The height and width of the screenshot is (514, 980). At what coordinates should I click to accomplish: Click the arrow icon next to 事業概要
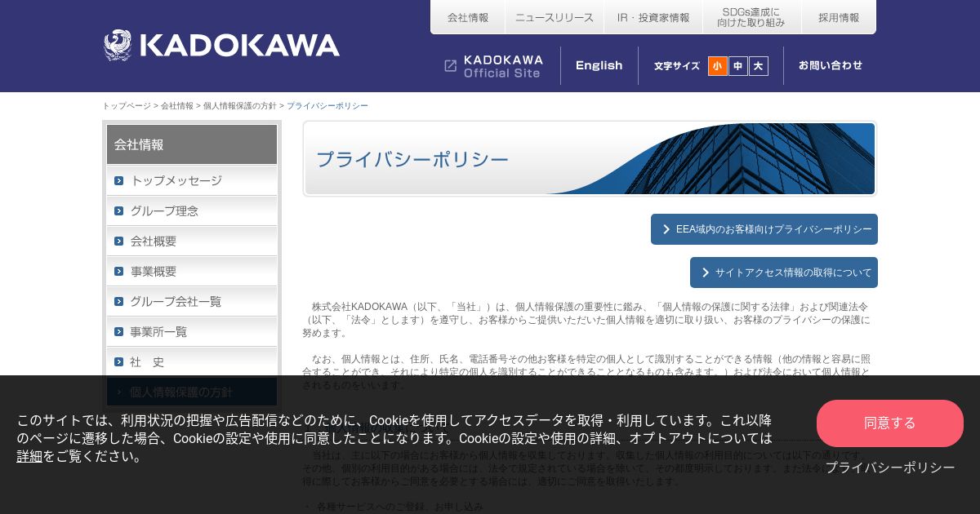pos(118,271)
